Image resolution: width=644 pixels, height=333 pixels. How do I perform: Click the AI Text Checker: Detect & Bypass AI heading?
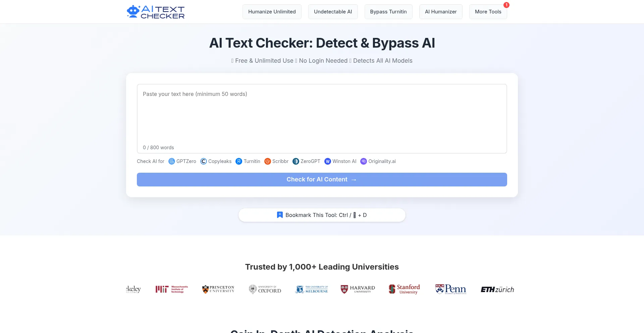pyautogui.click(x=322, y=43)
